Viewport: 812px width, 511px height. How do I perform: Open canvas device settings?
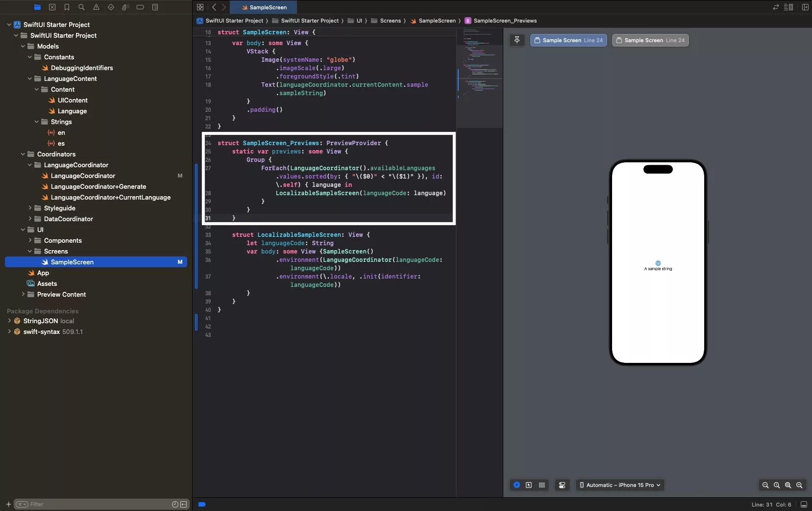point(562,485)
